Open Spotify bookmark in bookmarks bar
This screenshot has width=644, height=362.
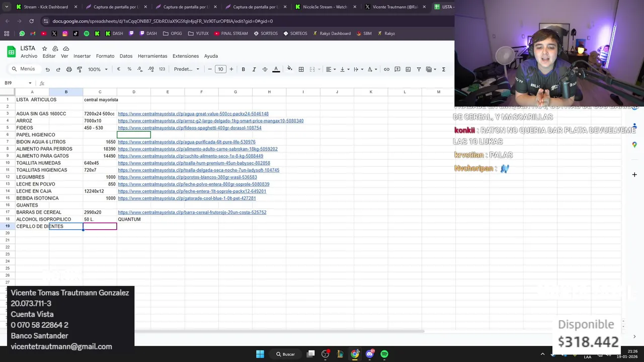87,34
